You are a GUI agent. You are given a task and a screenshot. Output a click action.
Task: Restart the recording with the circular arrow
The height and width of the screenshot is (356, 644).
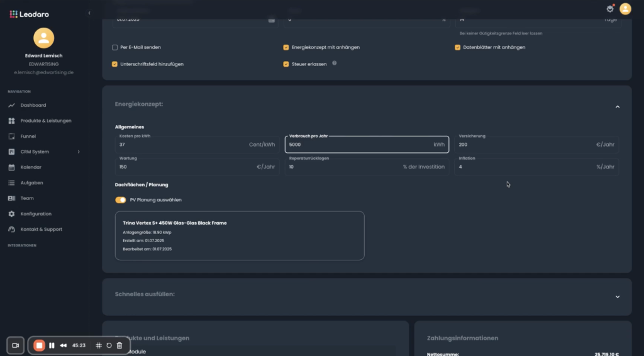click(109, 346)
